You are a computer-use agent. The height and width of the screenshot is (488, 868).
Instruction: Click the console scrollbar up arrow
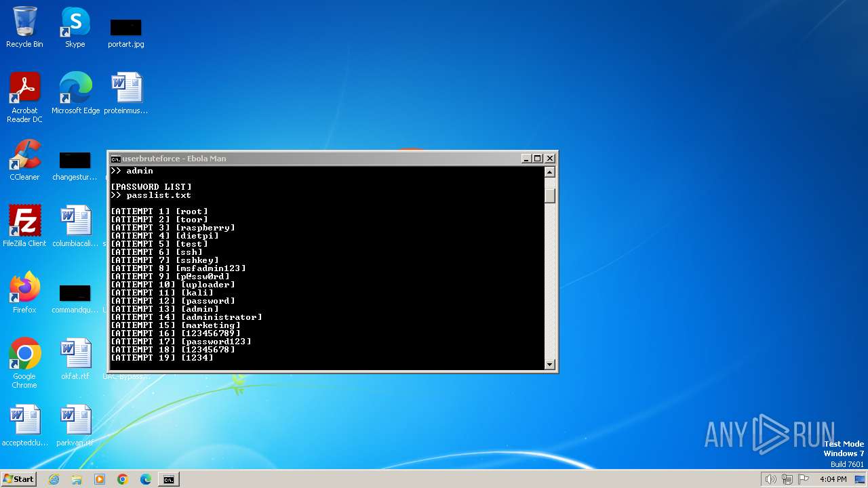pos(550,172)
